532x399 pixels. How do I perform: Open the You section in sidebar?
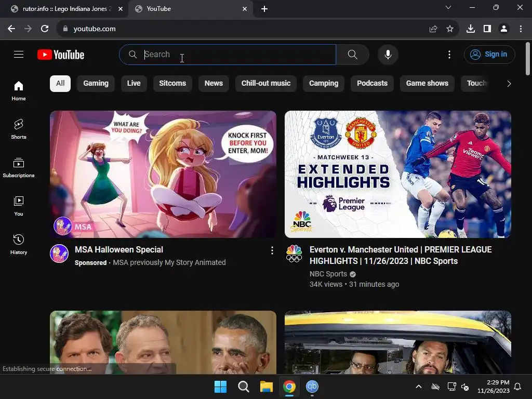19,206
